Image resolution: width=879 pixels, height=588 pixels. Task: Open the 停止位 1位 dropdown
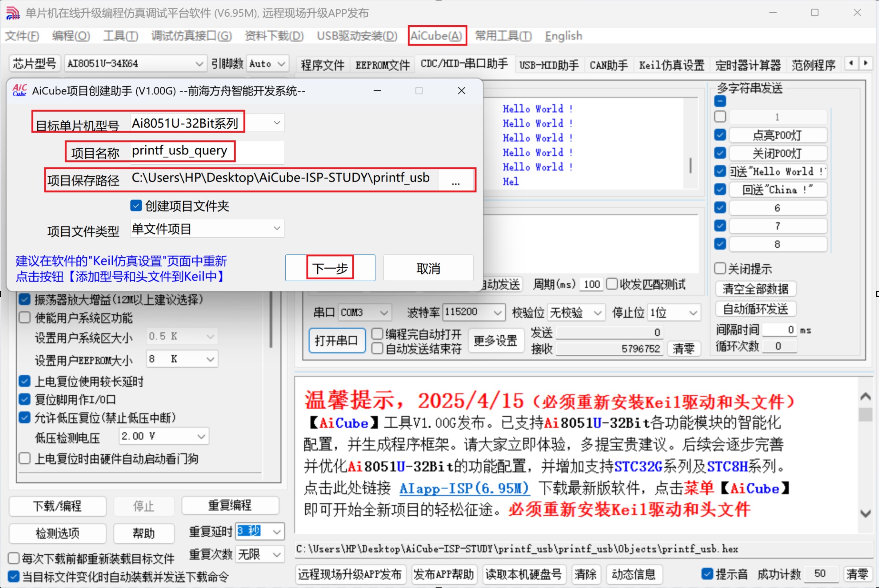tap(674, 312)
